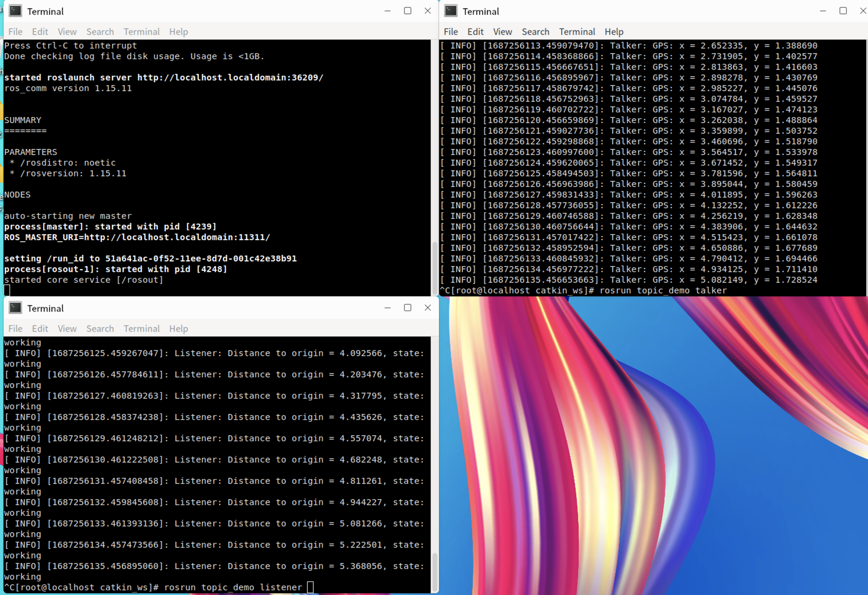Click the terminal icon in the top-left window title bar
868x595 pixels.
[x=15, y=11]
